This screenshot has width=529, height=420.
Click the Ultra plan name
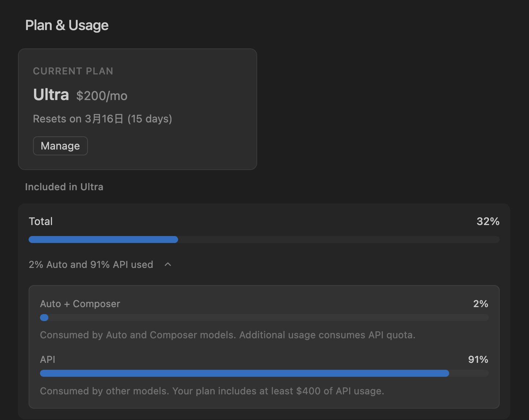point(51,95)
